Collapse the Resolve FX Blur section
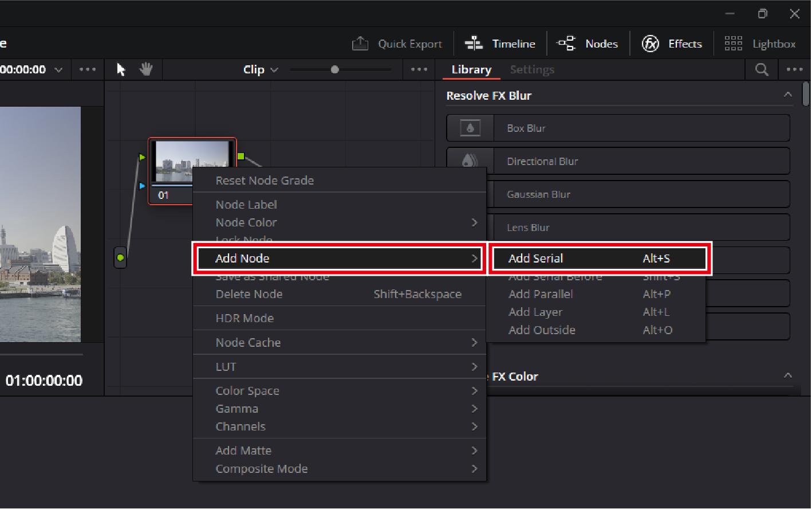The height and width of the screenshot is (509, 812). 788,95
